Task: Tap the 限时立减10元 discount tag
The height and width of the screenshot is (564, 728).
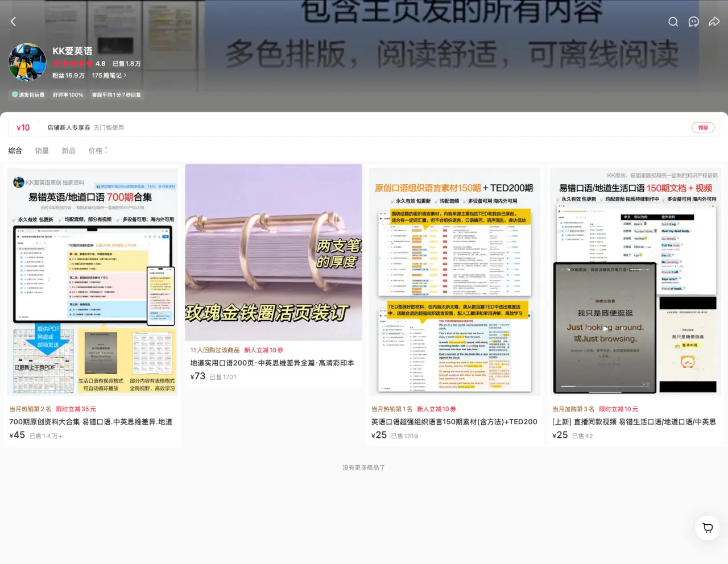Action: (619, 409)
